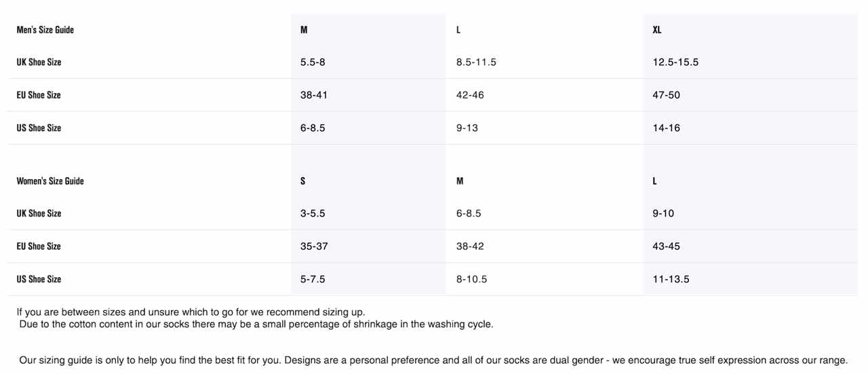
Task: Click women's US size 8-10.5 cell
Action: (471, 280)
